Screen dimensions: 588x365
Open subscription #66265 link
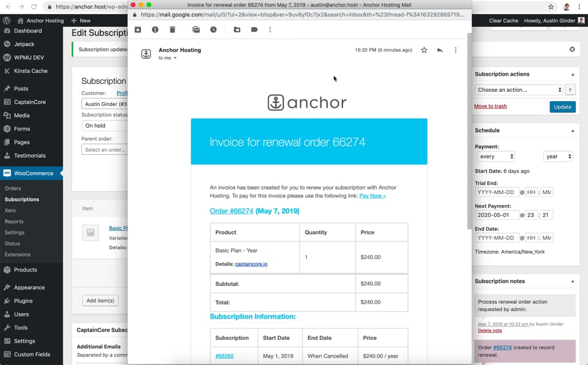224,356
